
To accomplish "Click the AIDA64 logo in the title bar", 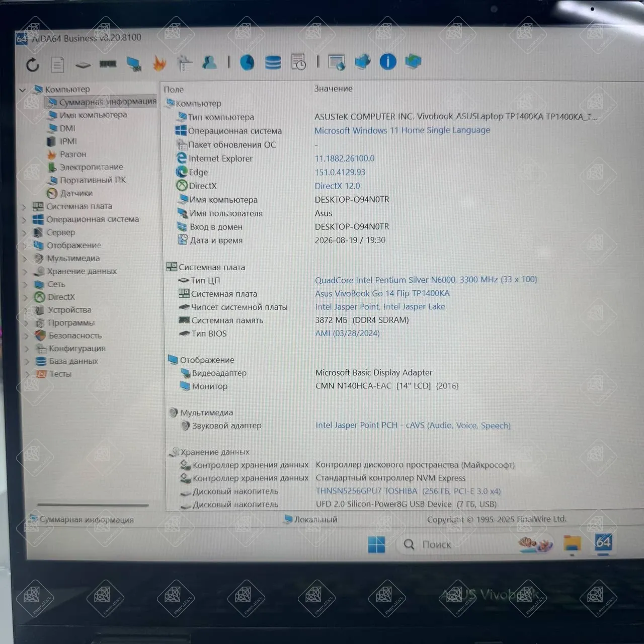I will pyautogui.click(x=22, y=38).
